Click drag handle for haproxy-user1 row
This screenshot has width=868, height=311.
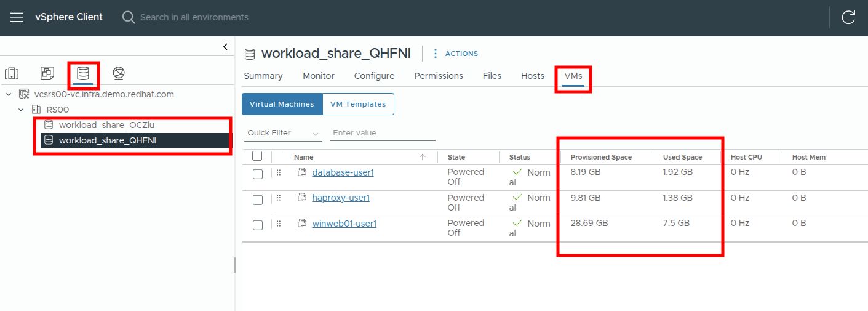tap(278, 198)
